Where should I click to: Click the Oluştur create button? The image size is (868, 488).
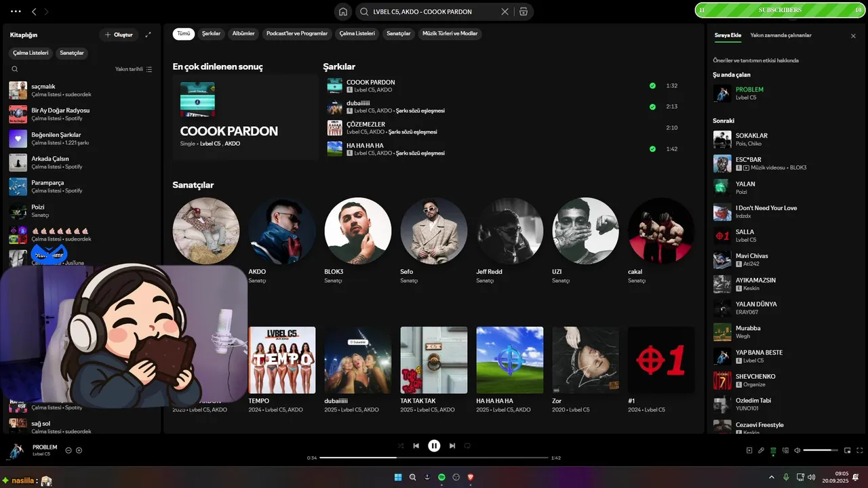click(119, 35)
